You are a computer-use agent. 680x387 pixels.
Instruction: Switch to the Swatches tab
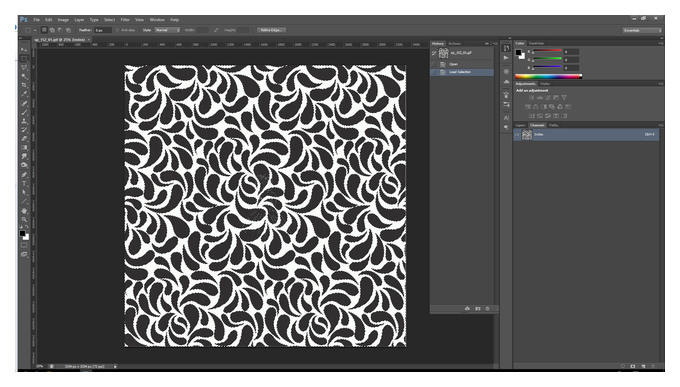536,43
